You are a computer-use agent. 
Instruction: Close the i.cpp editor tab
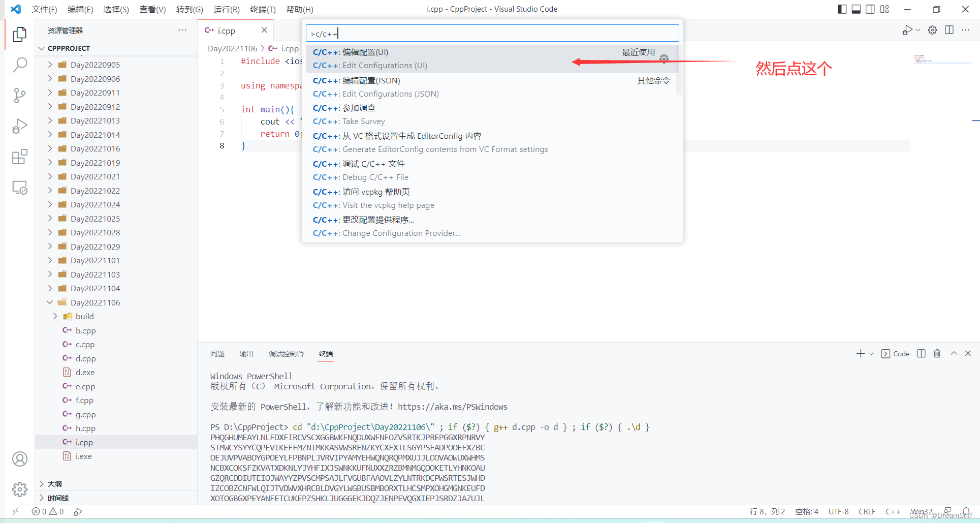coord(264,30)
